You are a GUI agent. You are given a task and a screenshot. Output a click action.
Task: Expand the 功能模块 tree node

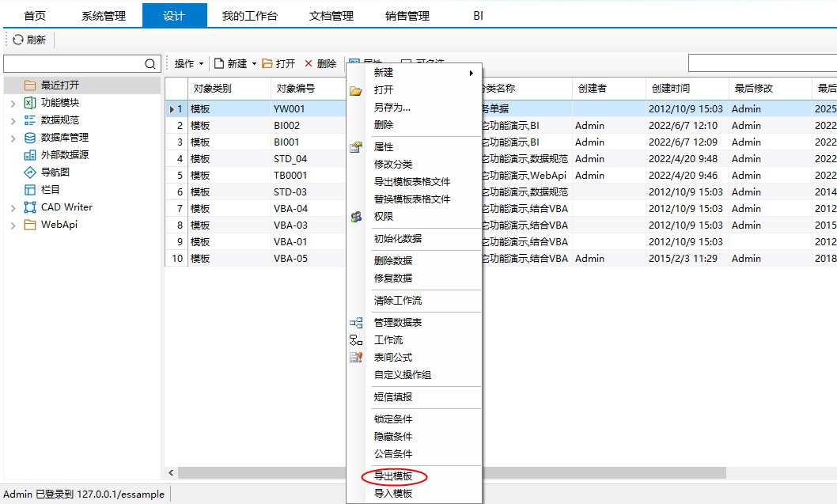tap(13, 103)
